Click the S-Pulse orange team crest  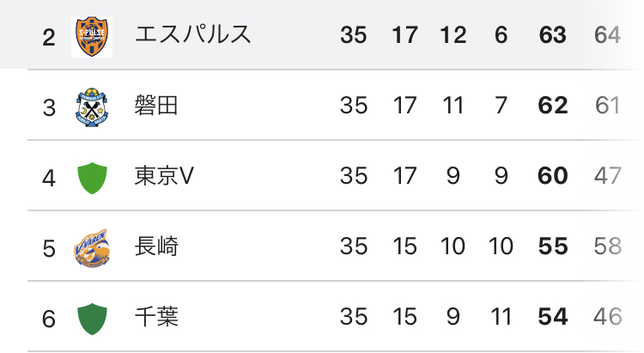pyautogui.click(x=92, y=37)
